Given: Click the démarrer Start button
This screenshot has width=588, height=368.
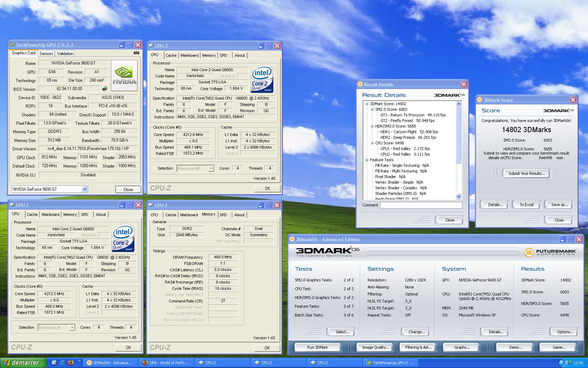Looking at the screenshot, I should click(x=23, y=363).
